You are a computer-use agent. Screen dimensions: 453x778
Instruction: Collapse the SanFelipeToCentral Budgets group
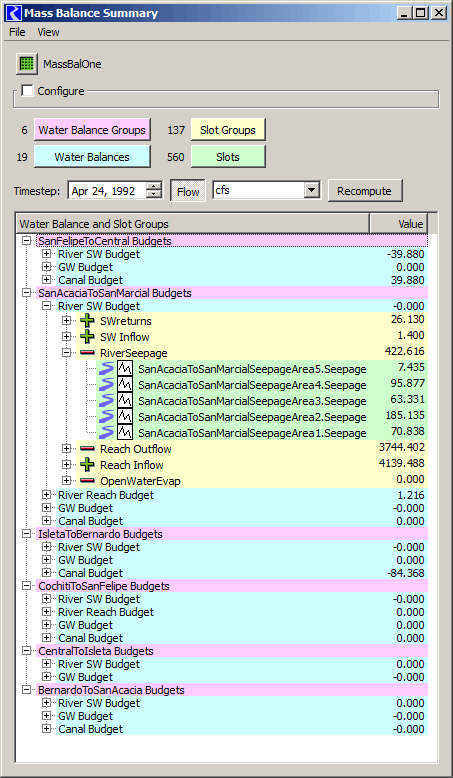pos(27,241)
